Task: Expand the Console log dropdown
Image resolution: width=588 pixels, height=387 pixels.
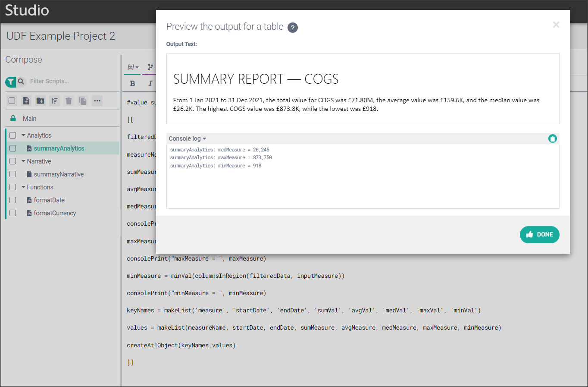Action: coord(188,138)
